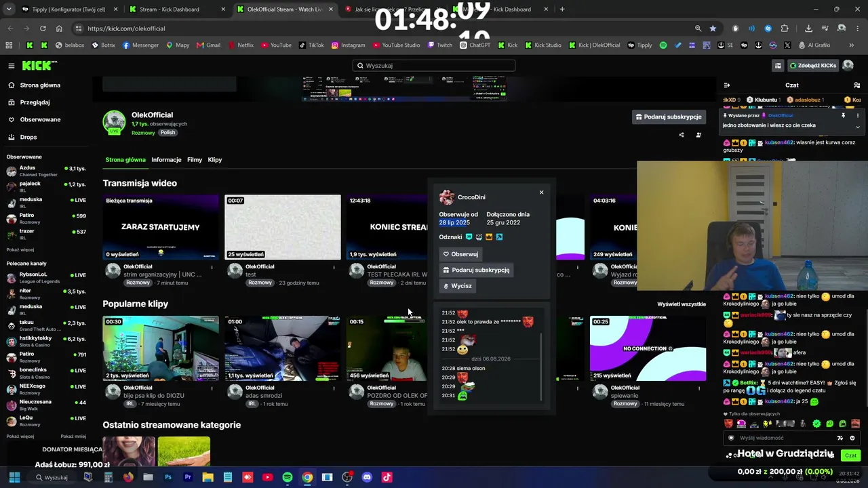Open the Kick sidebar hamburger menu
This screenshot has height=488, width=868.
[12, 66]
